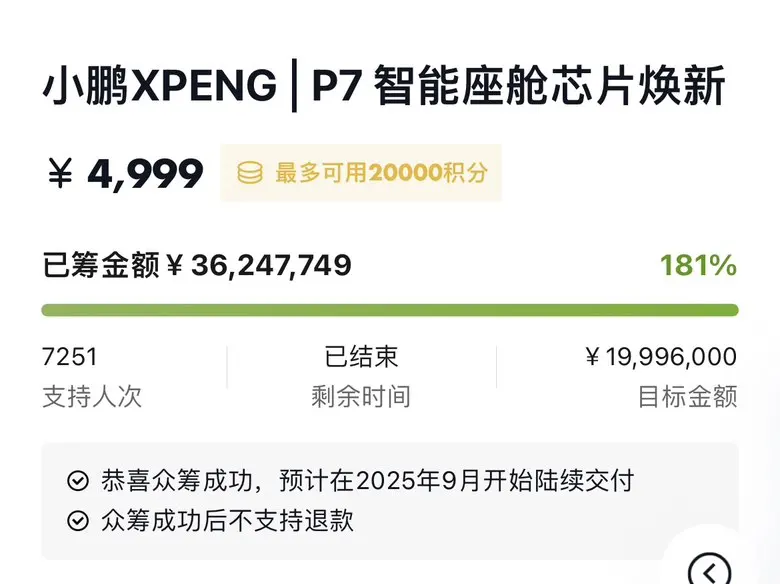780x584 pixels.
Task: Click the ¥4,999 price
Action: [125, 173]
